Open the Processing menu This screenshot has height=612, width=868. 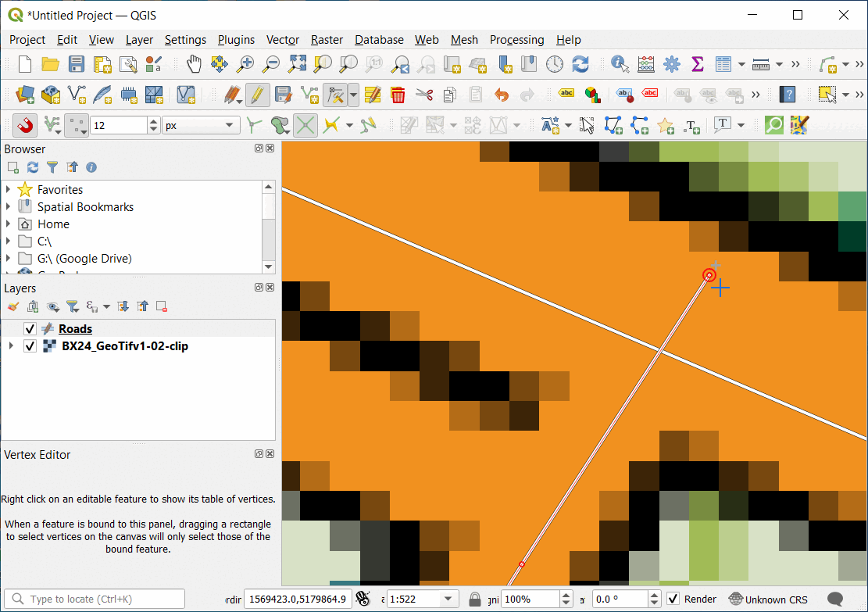tap(516, 40)
